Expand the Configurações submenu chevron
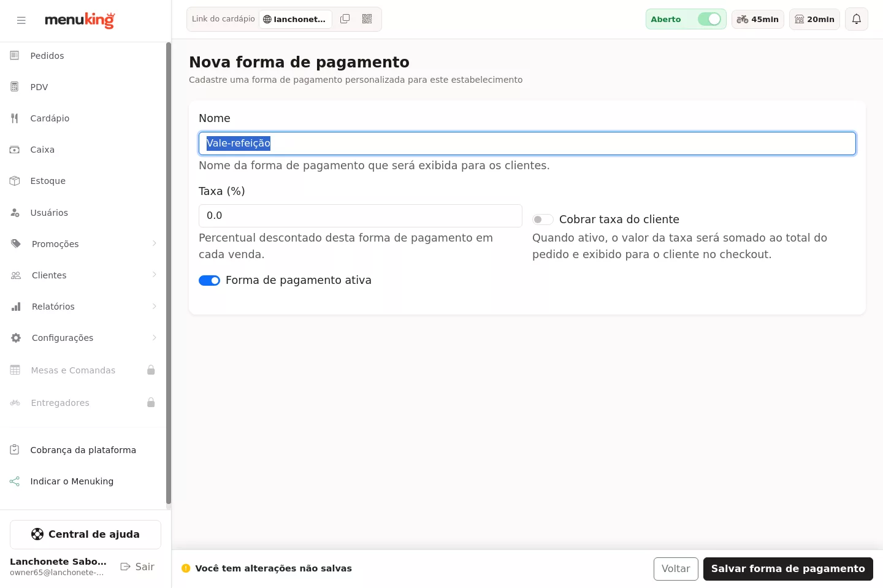Viewport: 883px width, 588px height. tap(155, 337)
